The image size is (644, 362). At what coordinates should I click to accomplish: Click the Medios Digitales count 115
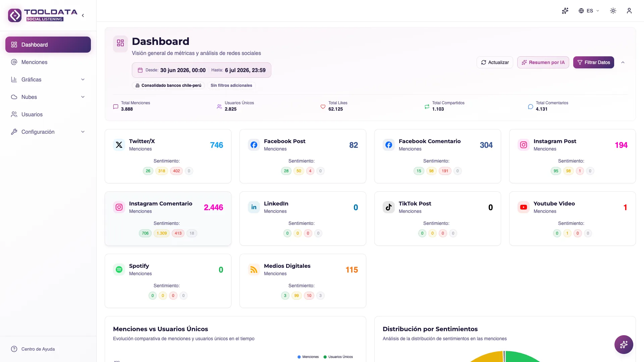[352, 270]
